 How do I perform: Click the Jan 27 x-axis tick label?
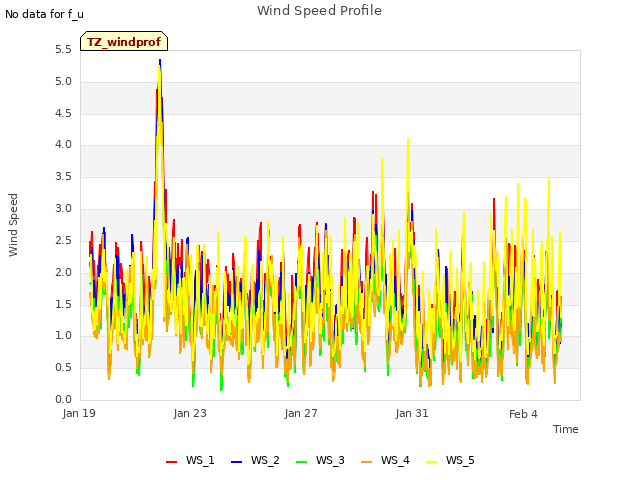(301, 413)
